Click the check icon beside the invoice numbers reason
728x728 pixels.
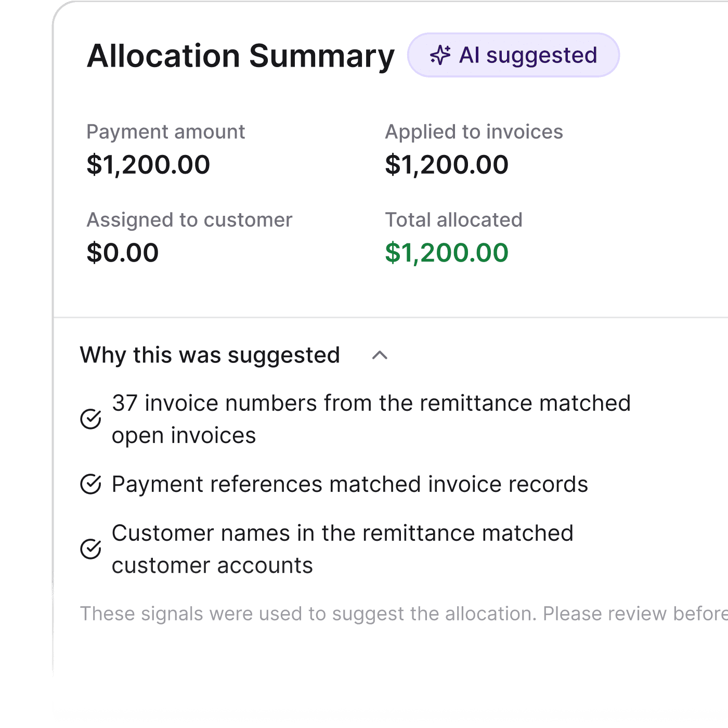pos(90,419)
